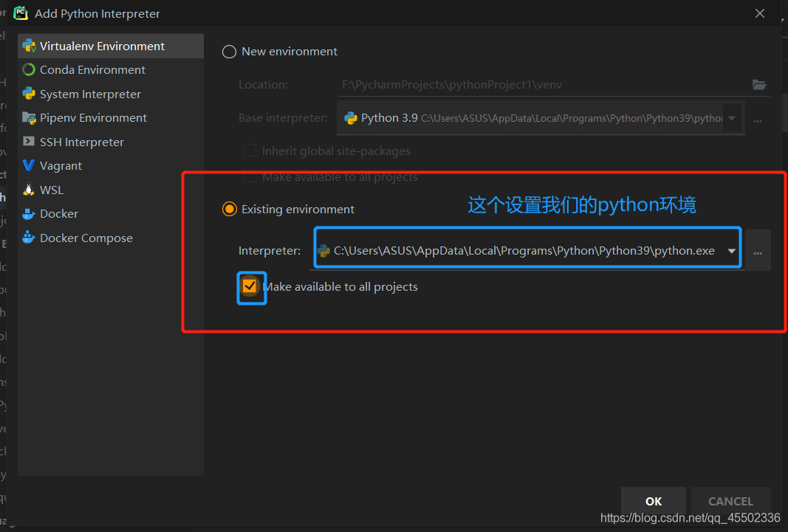Click the Docker whale icon
Viewport: 788px width, 532px height.
(x=29, y=214)
